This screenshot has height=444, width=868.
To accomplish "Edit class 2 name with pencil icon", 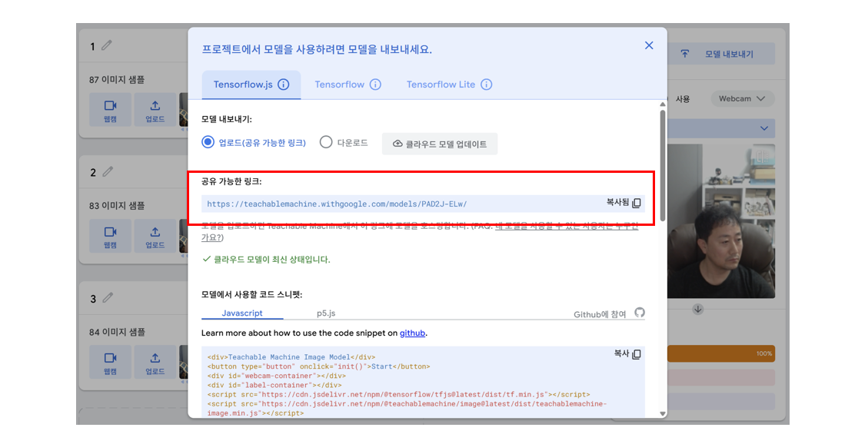I will click(x=108, y=172).
